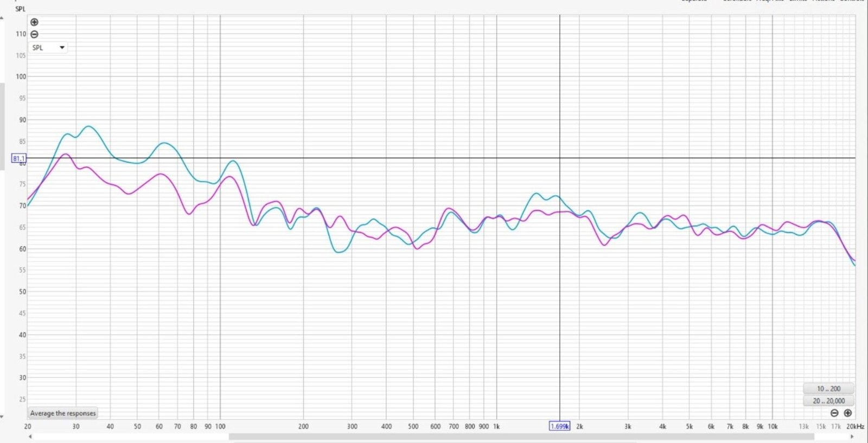Image resolution: width=868 pixels, height=443 pixels.
Task: Click the 81.1 cursor level readout
Action: [18, 158]
